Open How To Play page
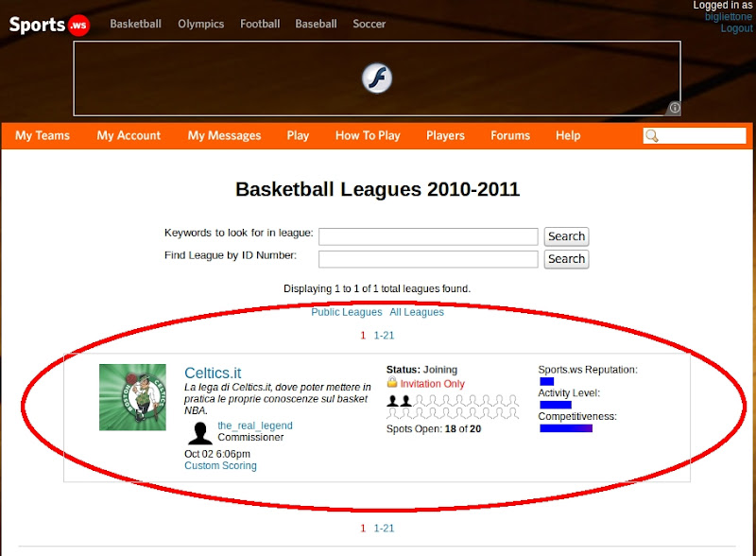 click(x=368, y=135)
